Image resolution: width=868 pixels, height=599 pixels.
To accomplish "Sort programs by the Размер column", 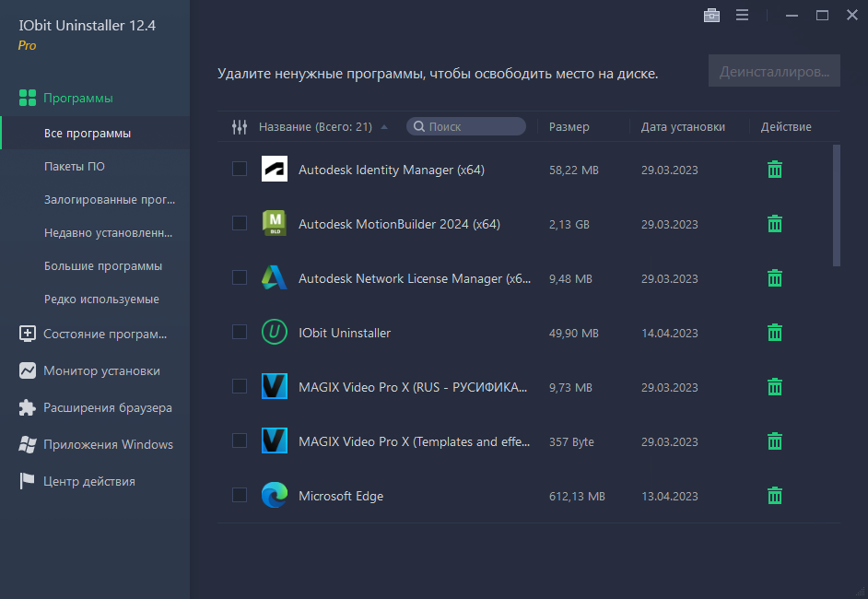I will (x=566, y=126).
